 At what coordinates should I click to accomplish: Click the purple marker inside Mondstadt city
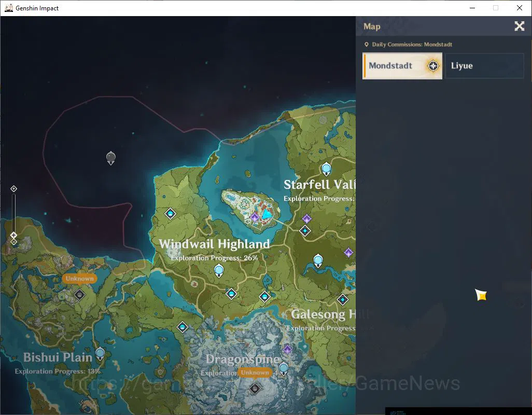255,217
